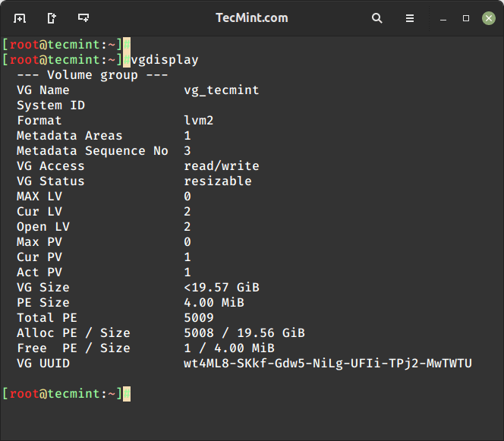Image resolution: width=504 pixels, height=441 pixels.
Task: Click the read/write VG Access value
Action: (221, 165)
